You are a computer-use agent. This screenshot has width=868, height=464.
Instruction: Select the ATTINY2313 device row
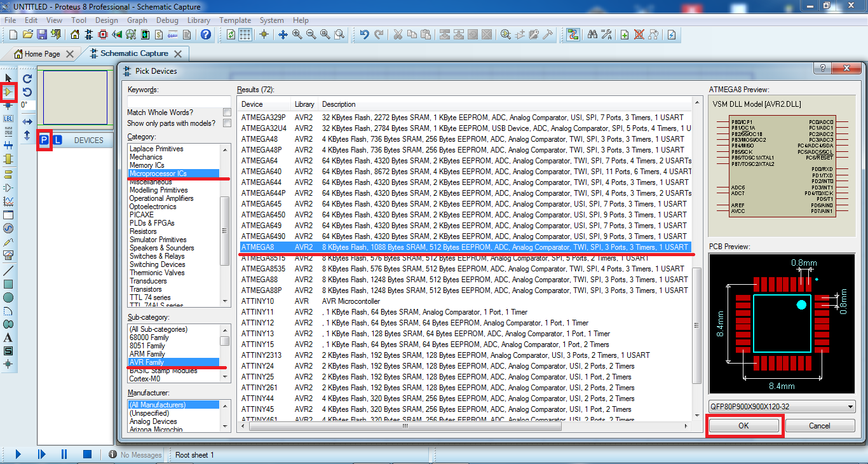point(465,355)
